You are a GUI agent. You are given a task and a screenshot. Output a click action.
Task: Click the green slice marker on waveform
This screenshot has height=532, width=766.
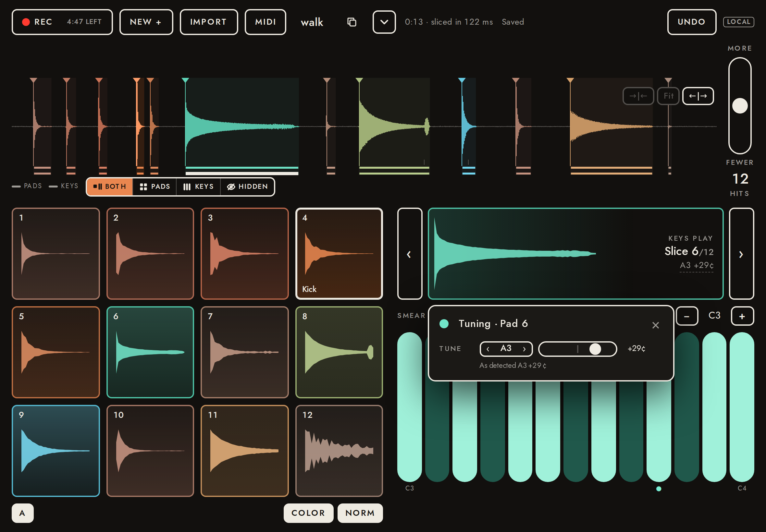tap(359, 80)
